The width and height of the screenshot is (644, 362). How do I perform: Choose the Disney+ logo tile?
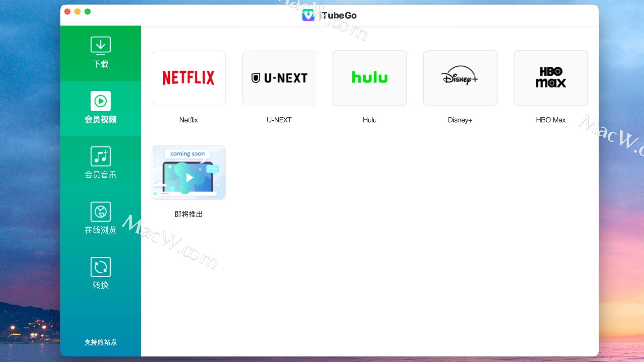coord(460,78)
